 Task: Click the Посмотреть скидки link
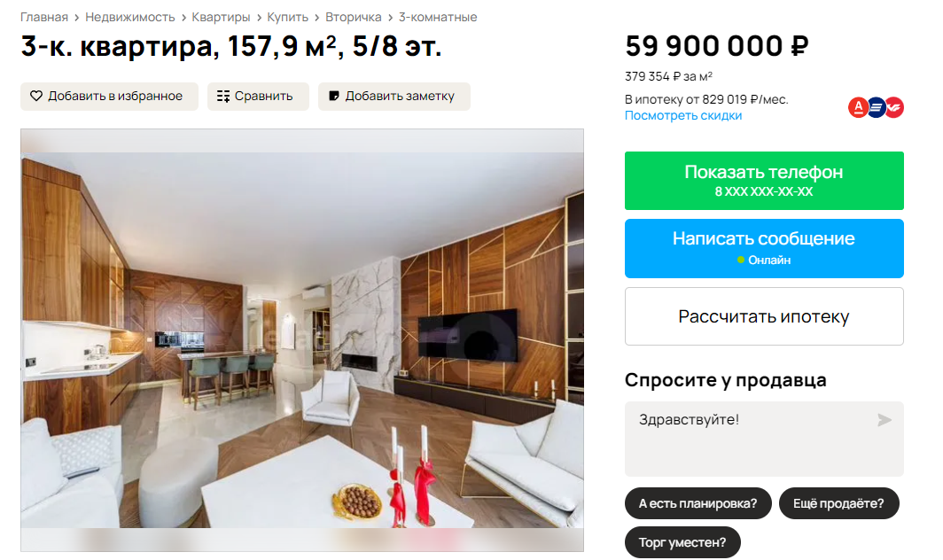683,115
